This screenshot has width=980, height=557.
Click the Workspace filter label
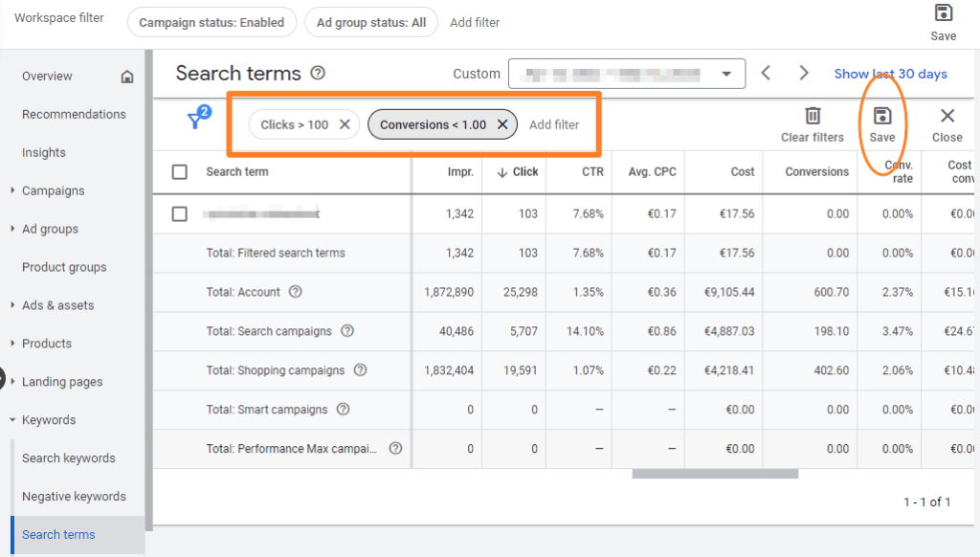[x=59, y=18]
